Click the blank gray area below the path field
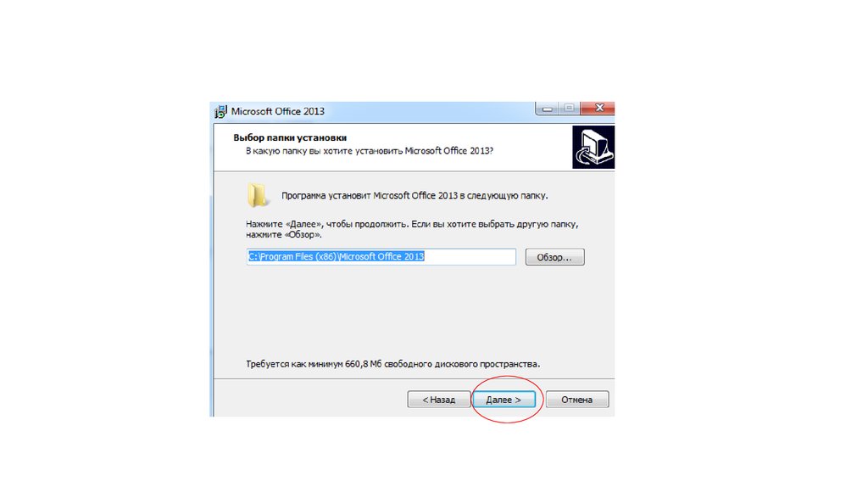Viewport: 868px width, 487px height. point(413,313)
